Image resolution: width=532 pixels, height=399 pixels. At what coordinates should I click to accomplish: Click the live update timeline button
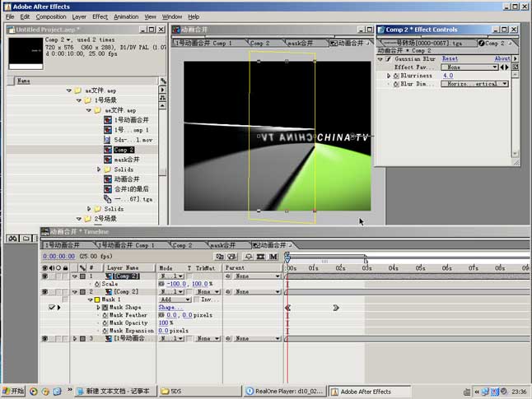(x=220, y=257)
